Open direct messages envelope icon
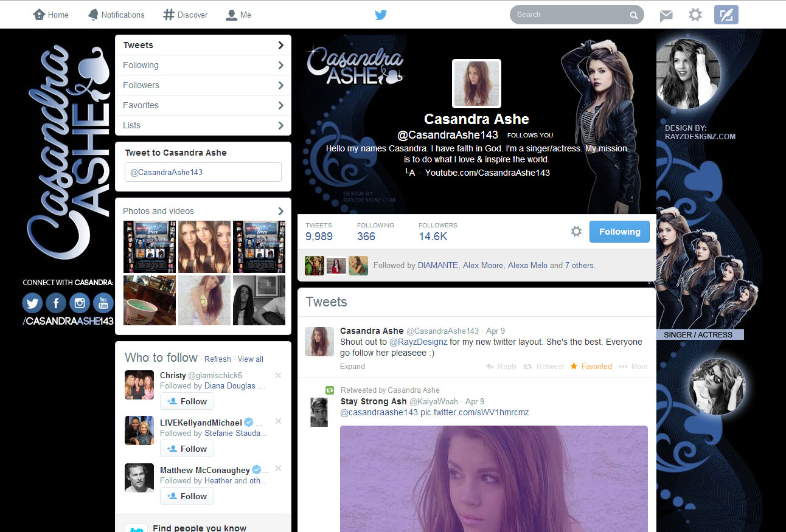Image resolution: width=786 pixels, height=532 pixels. pos(666,15)
